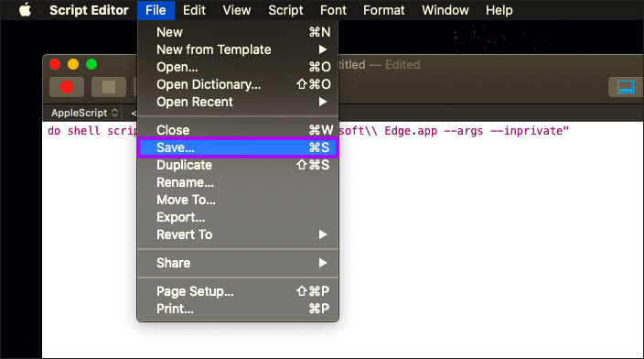Select Save... in the File menu
644x359 pixels.
238,147
